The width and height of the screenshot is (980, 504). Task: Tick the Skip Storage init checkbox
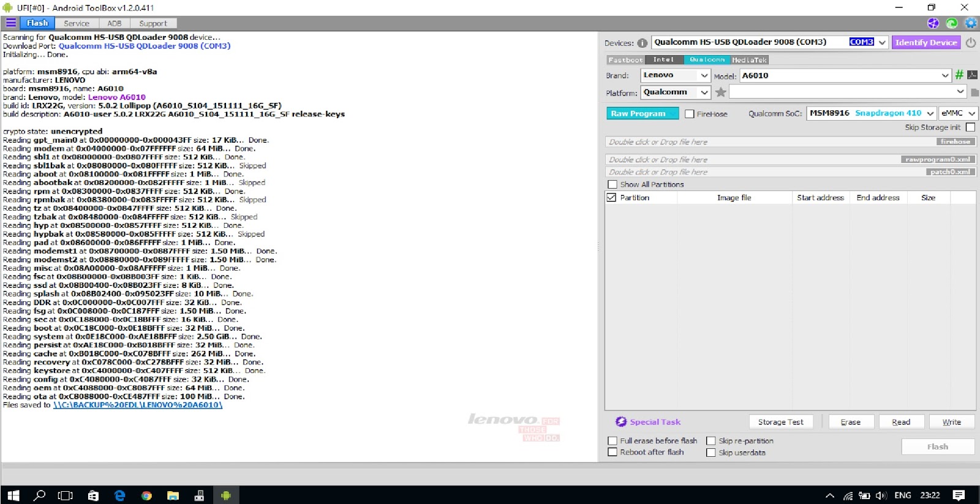click(x=970, y=127)
